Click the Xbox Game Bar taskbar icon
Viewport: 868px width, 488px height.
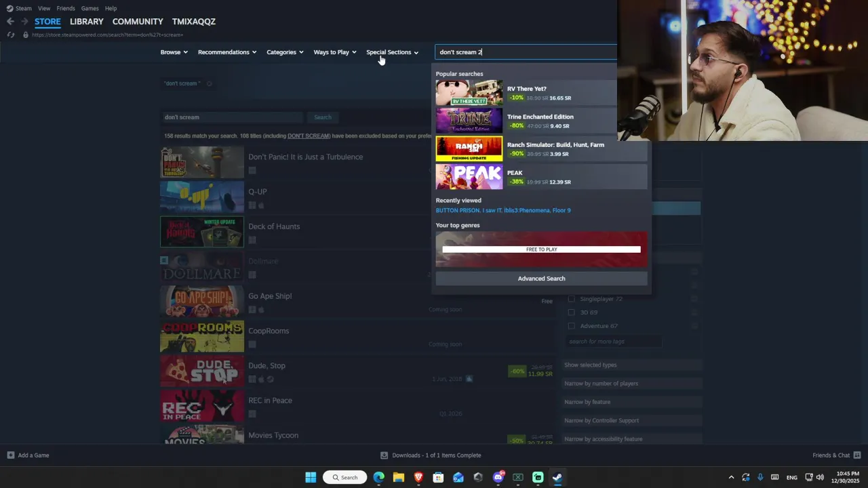click(x=518, y=477)
